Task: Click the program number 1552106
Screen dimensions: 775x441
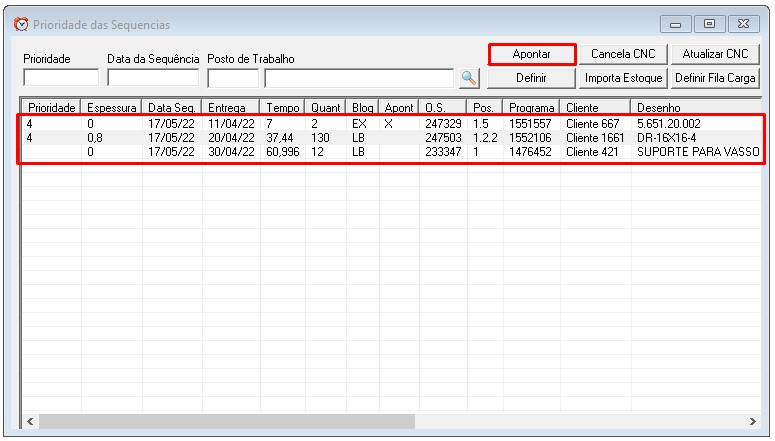Action: 530,137
